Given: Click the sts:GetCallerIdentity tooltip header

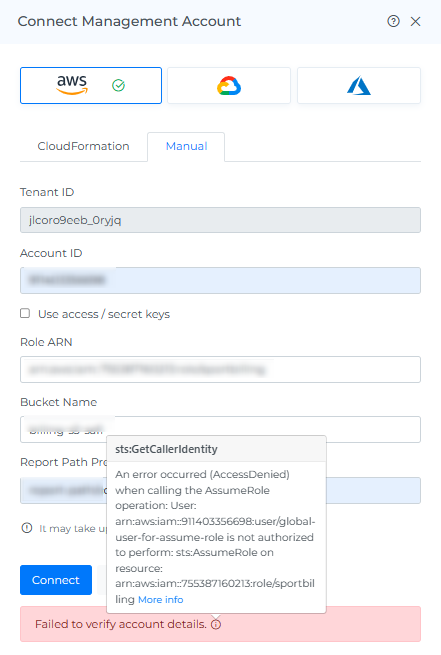Looking at the screenshot, I should coord(216,449).
